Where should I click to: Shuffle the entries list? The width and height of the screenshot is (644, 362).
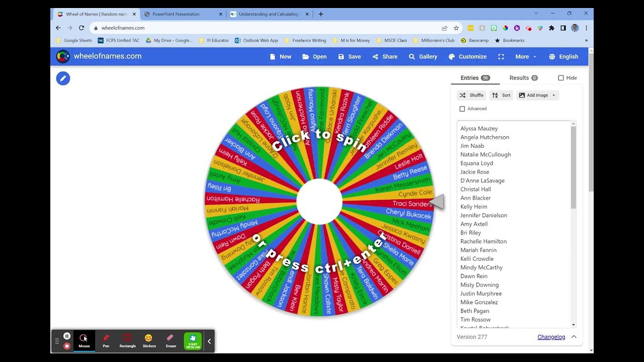pyautogui.click(x=471, y=95)
